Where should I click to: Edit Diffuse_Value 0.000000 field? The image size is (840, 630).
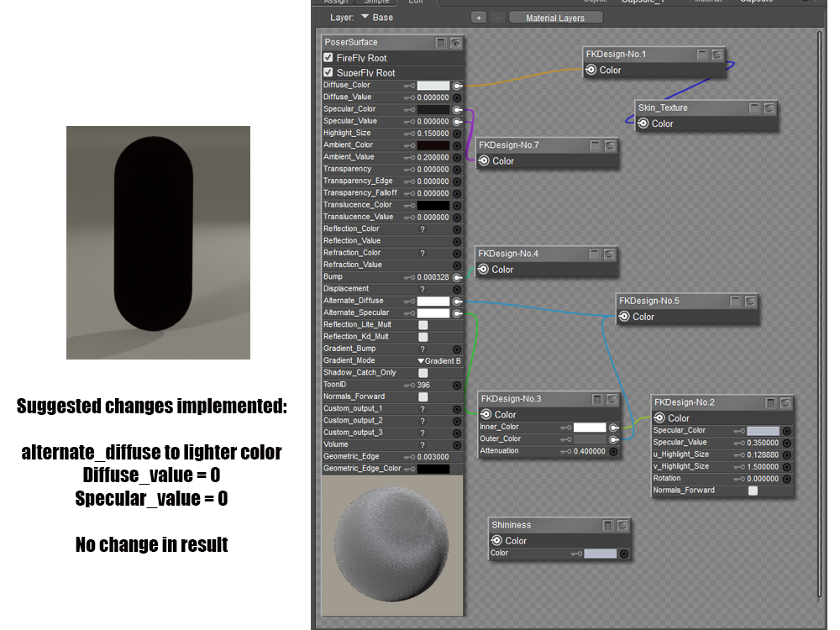click(x=433, y=97)
